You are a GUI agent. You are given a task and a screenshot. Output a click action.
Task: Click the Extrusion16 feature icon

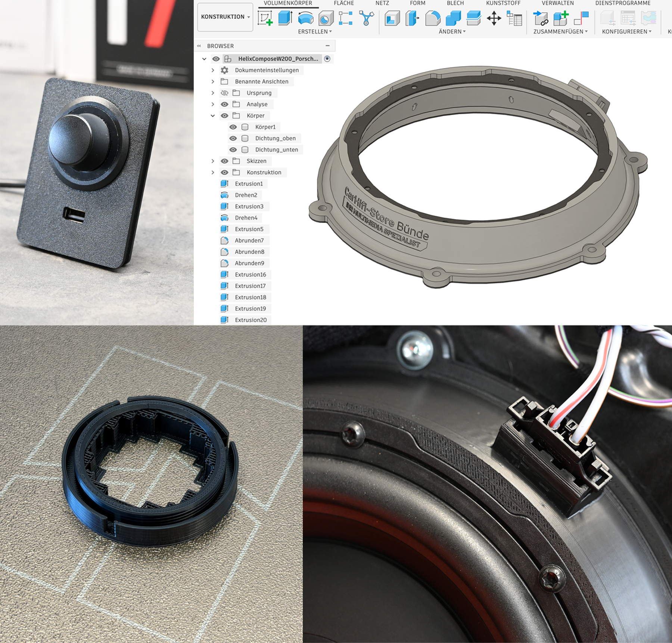(x=224, y=275)
